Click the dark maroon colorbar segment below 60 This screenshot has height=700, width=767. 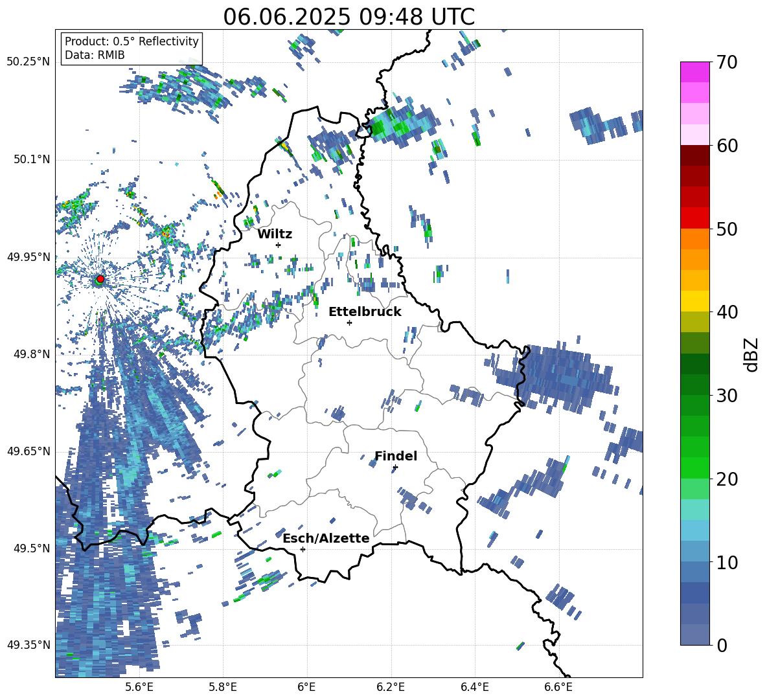(x=694, y=155)
